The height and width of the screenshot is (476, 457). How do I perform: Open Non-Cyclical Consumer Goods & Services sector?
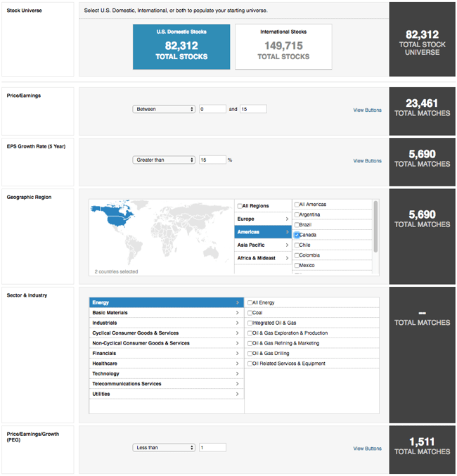pyautogui.click(x=167, y=343)
